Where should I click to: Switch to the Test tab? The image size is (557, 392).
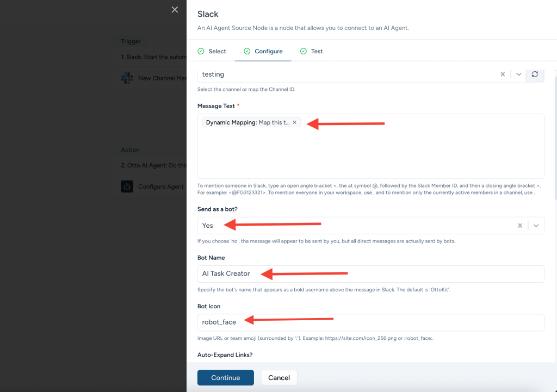(x=312, y=51)
